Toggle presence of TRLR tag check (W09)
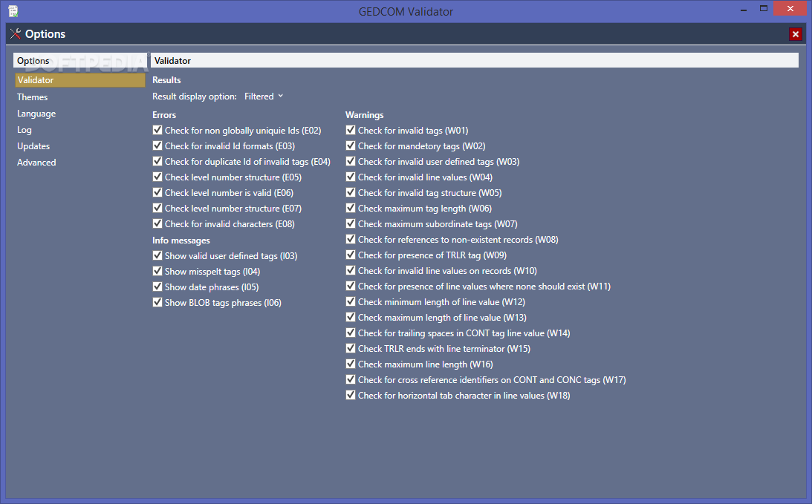This screenshot has height=504, width=812. 351,254
